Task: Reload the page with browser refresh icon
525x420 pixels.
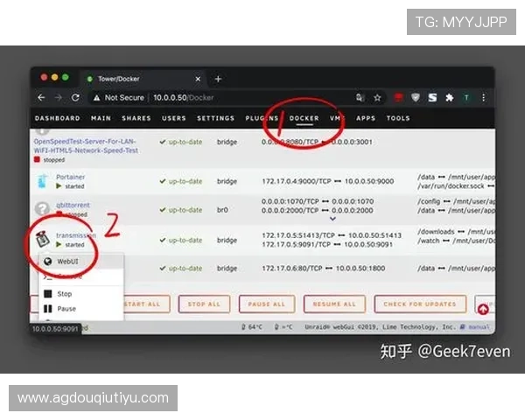Action: 75,98
